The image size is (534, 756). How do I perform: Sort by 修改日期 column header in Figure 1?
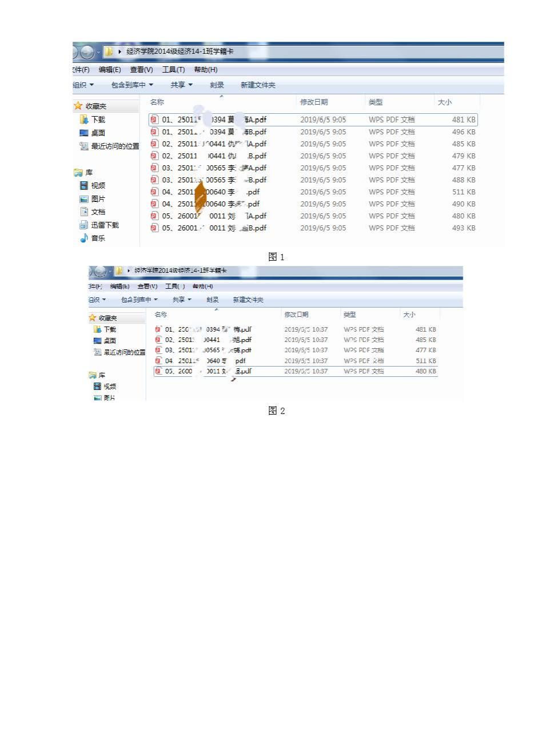tap(314, 102)
